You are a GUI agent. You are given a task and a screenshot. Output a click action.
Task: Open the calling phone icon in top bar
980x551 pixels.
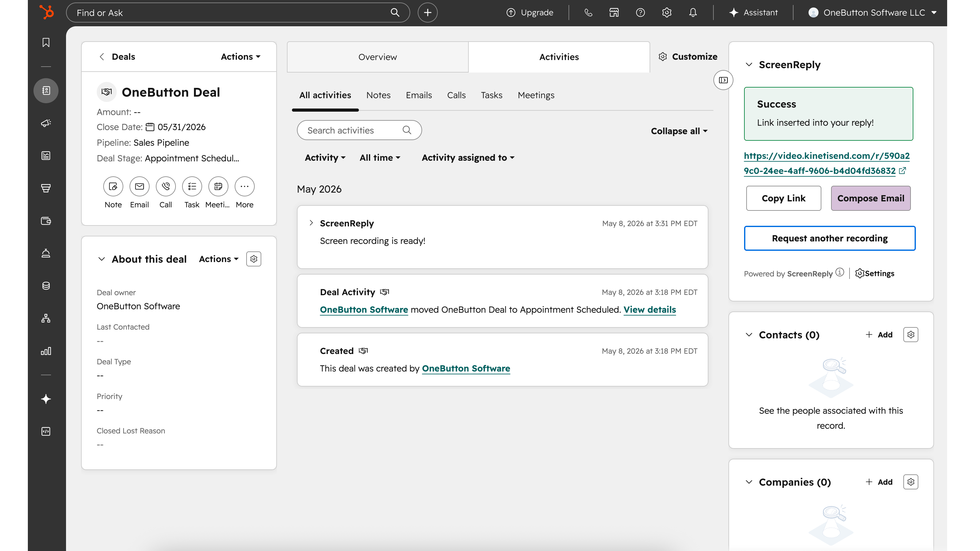(x=588, y=13)
